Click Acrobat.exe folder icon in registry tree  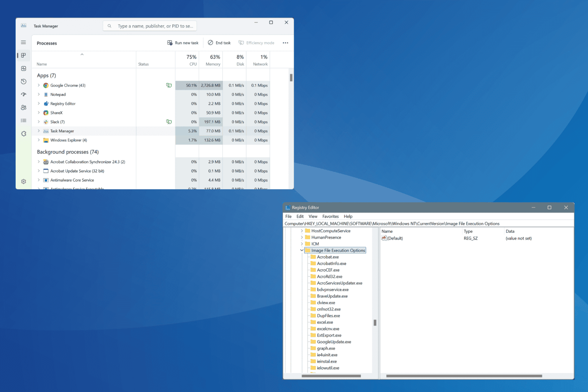click(x=313, y=257)
